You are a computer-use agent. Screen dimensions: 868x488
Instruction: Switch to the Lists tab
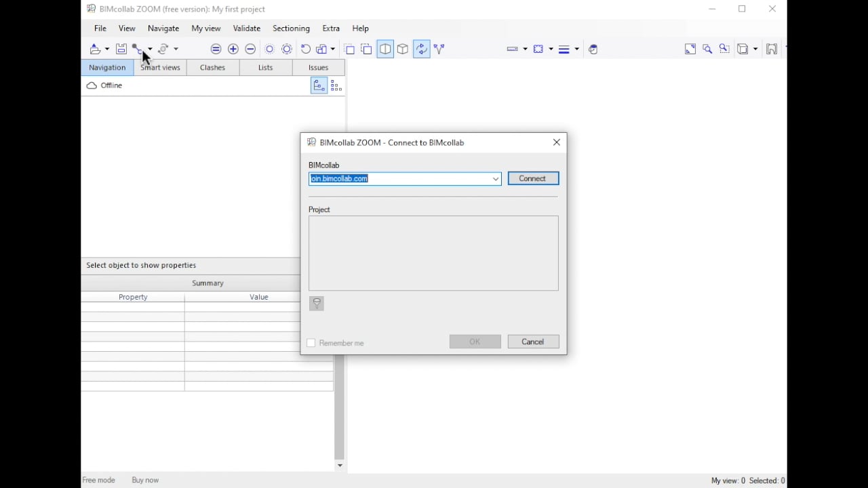(266, 68)
